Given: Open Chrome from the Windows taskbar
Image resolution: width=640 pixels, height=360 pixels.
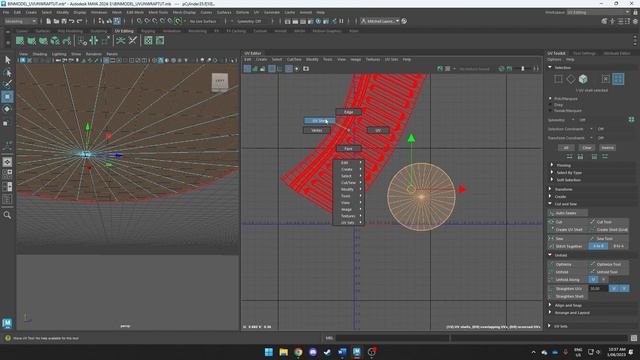Looking at the screenshot, I should coord(298,352).
